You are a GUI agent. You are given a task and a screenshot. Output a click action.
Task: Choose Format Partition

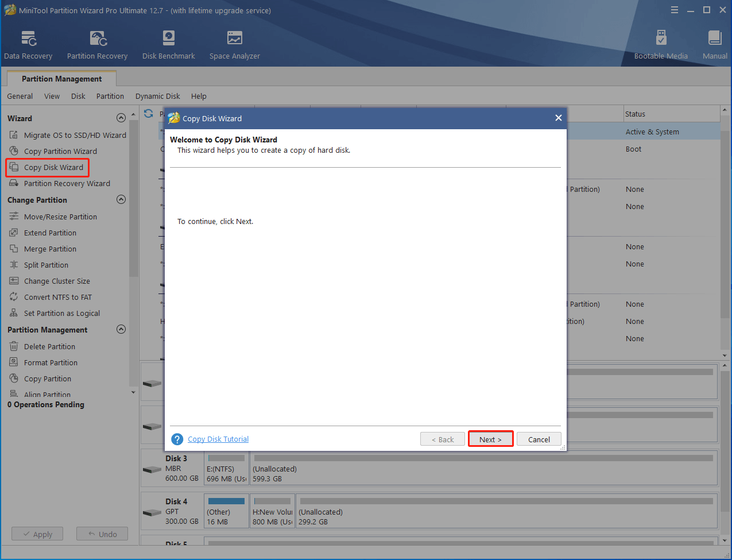click(x=44, y=362)
